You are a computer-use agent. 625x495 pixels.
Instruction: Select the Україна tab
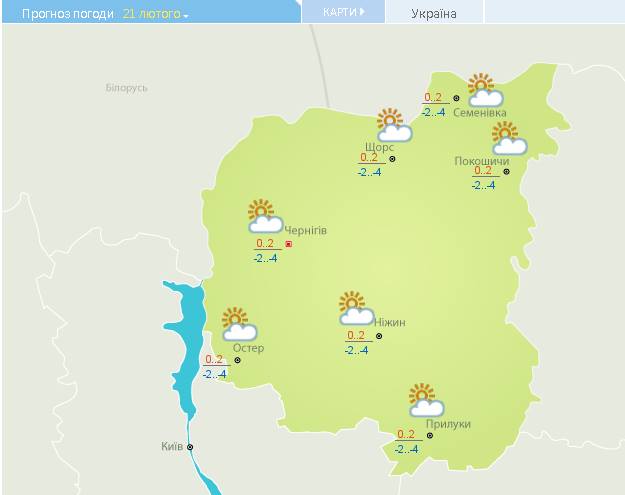point(434,14)
